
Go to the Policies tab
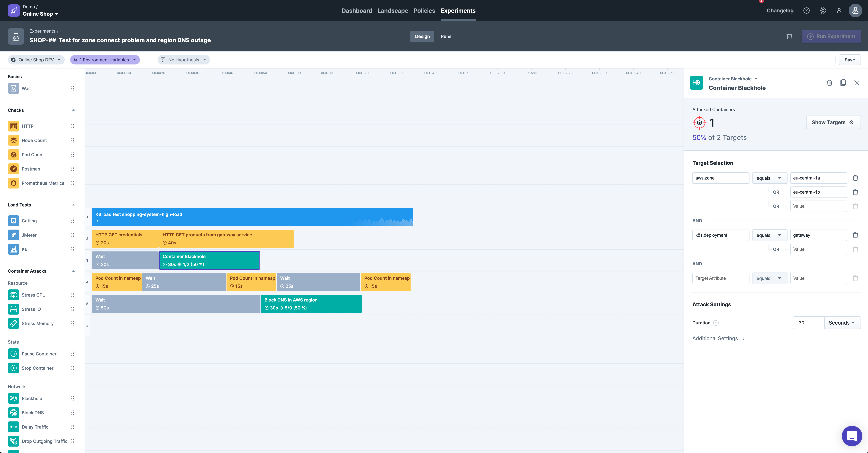click(x=424, y=11)
